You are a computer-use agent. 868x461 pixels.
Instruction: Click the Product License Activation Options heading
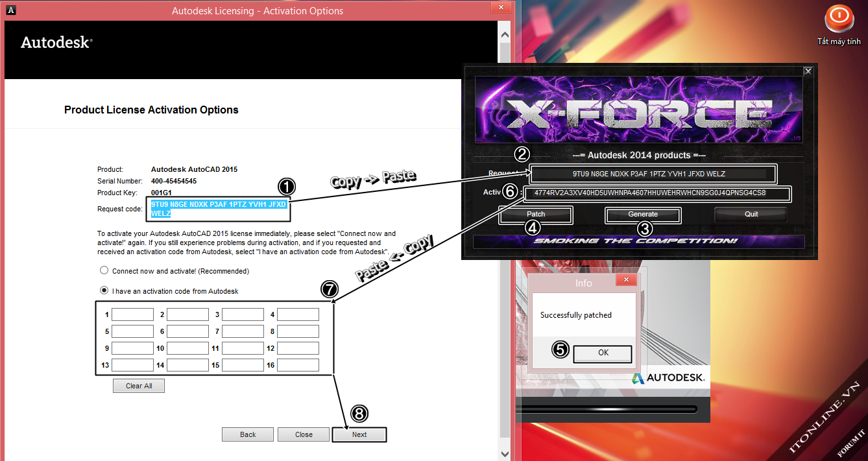tap(151, 110)
